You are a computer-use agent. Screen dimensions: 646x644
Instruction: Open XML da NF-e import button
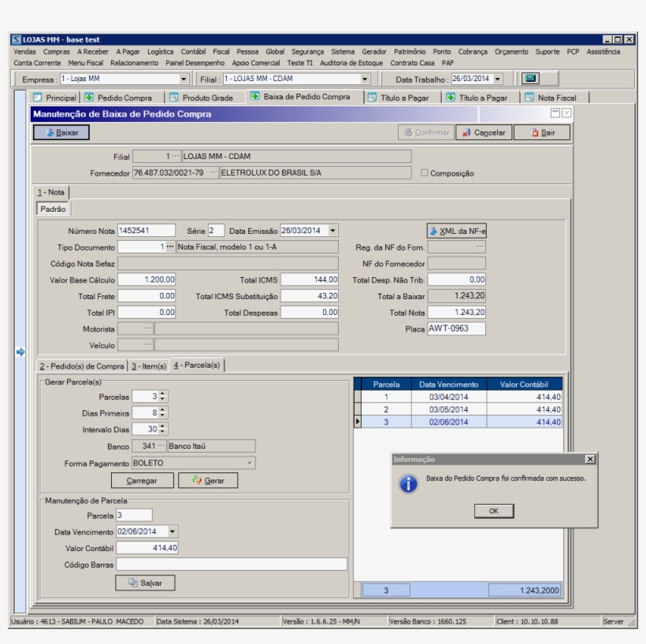point(457,231)
